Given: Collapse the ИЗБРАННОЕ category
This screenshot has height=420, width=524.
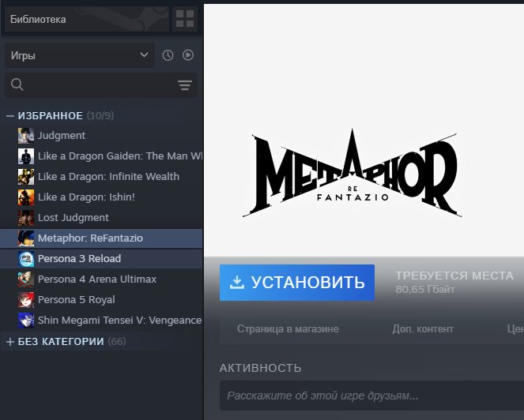Looking at the screenshot, I should 10,116.
